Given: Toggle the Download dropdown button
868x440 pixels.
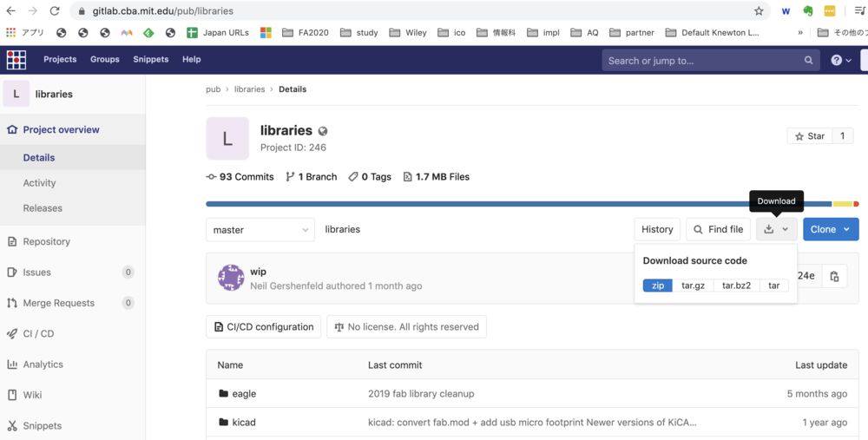Looking at the screenshot, I should coord(777,230).
